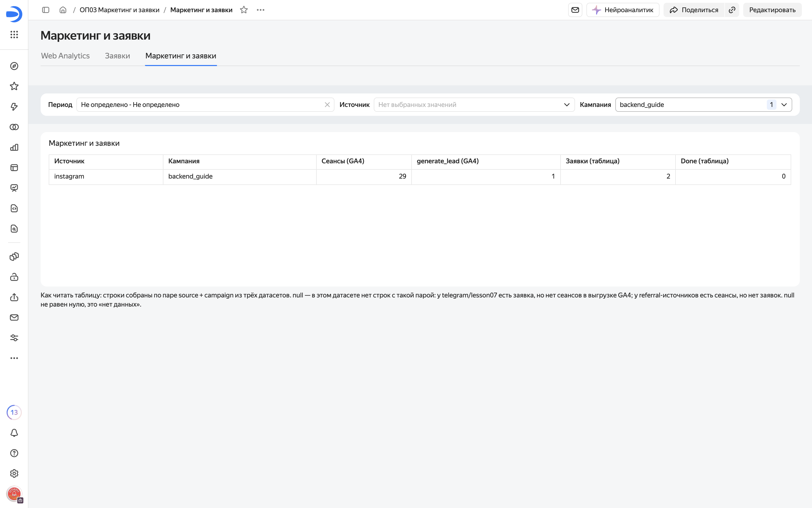Click the user avatar at sidebar bottom
The height and width of the screenshot is (508, 812).
[x=14, y=494]
